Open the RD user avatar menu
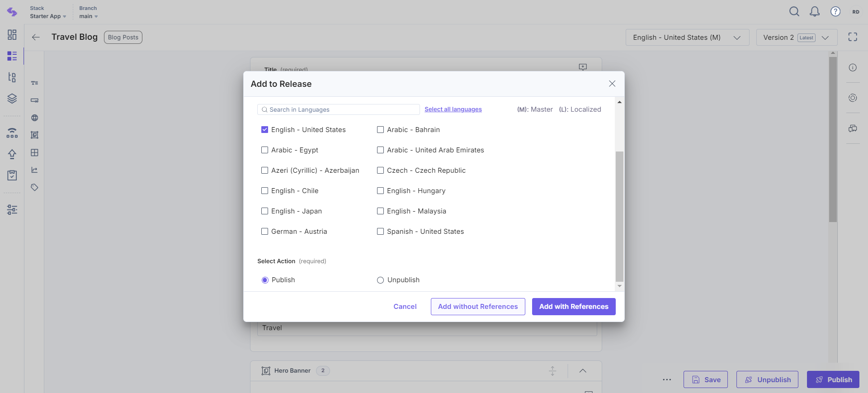This screenshot has height=393, width=868. tap(856, 12)
